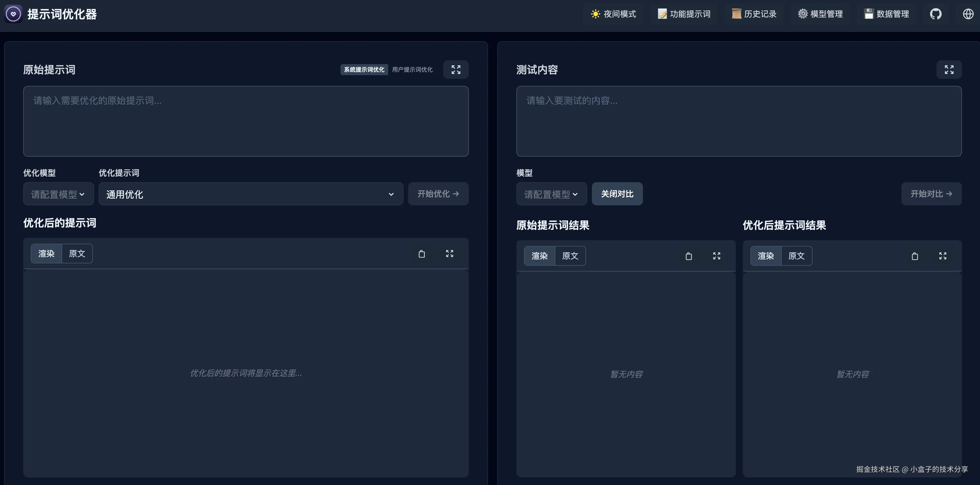Expand the 通用优化 prompt template dropdown
Viewport: 980px width, 485px height.
pyautogui.click(x=250, y=194)
